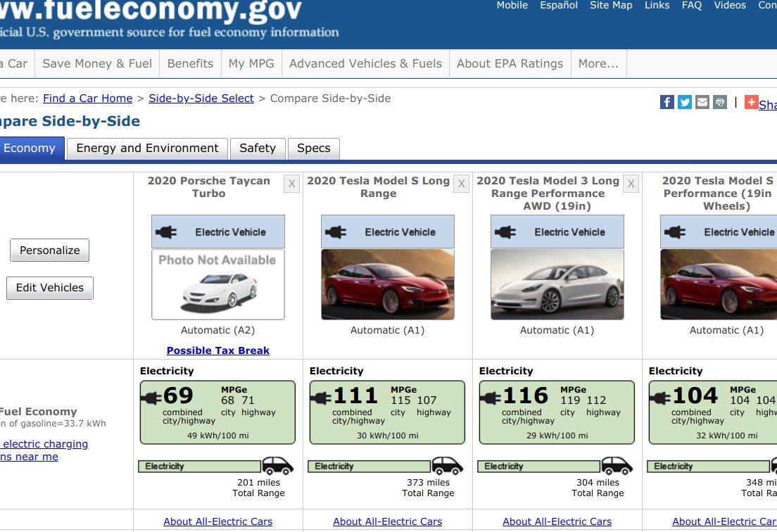Click plug icon next to 69 MPGe
The width and height of the screenshot is (777, 532).
151,398
